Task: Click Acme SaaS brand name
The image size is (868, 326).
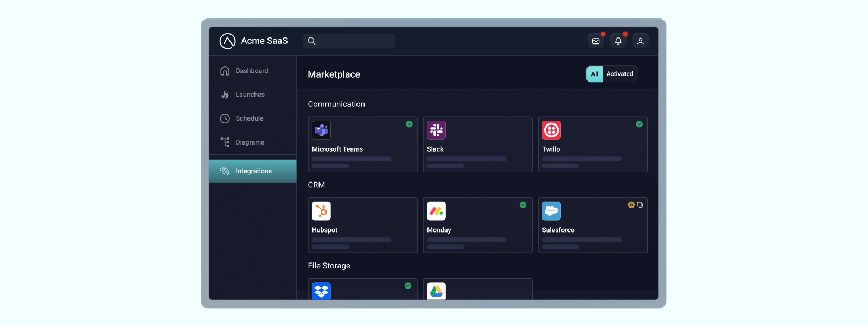Action: (x=264, y=41)
